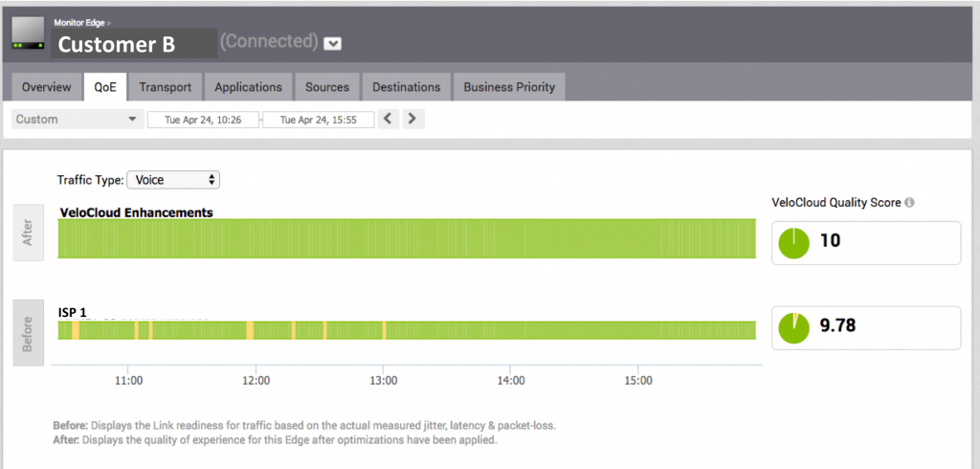Open the Destinations tab

point(406,87)
